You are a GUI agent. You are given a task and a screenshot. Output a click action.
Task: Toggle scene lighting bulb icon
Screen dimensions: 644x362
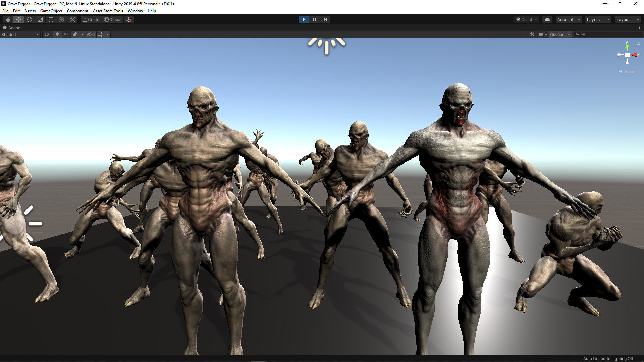coord(57,34)
